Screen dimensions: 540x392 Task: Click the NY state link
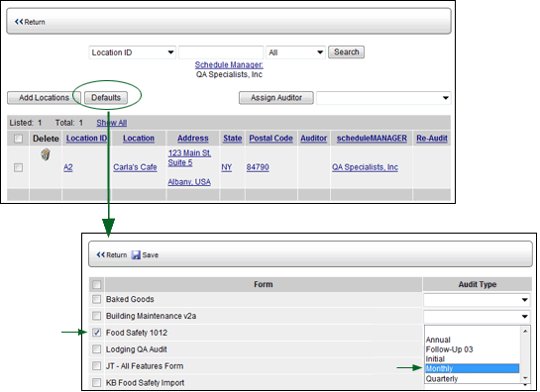tap(226, 167)
